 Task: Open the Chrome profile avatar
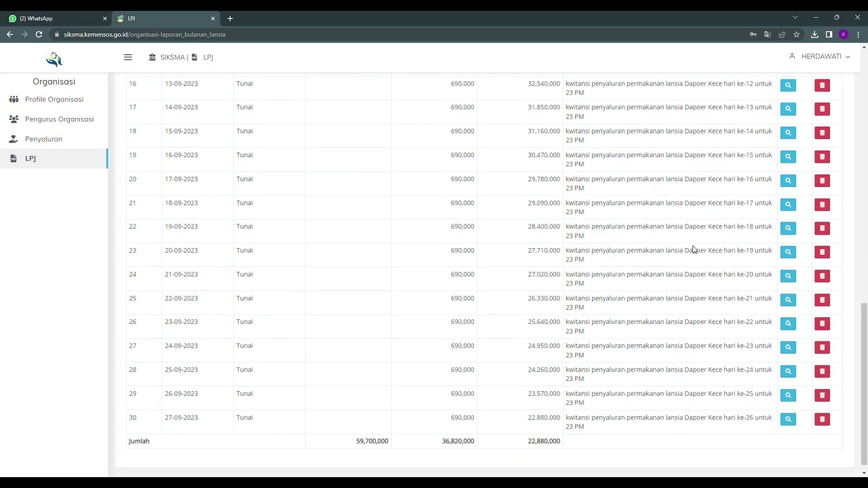pyautogui.click(x=844, y=35)
